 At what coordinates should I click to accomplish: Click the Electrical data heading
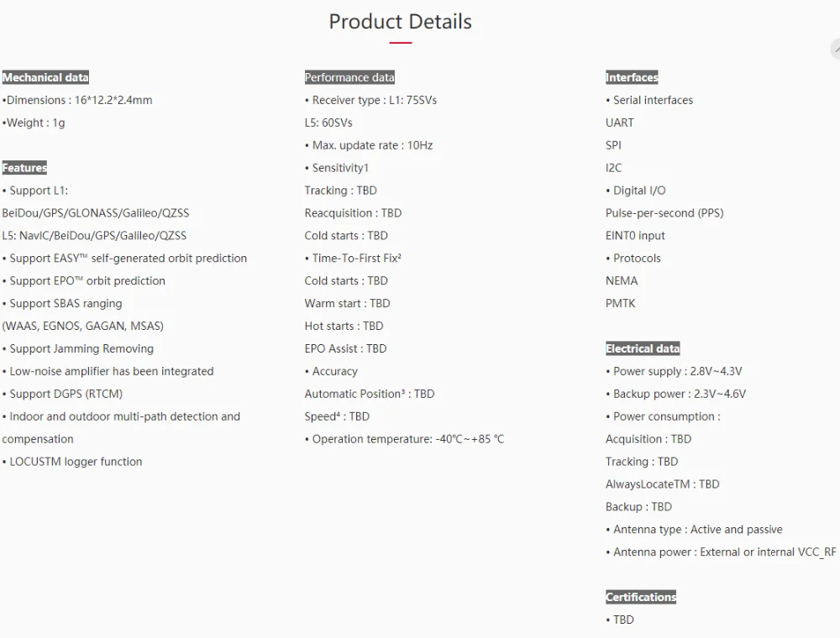coord(643,348)
